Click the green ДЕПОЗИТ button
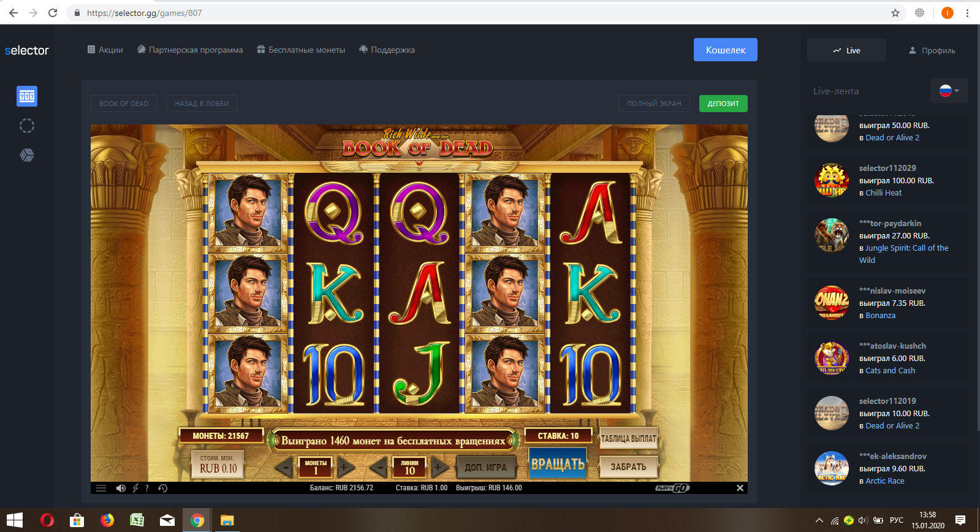 pos(723,104)
